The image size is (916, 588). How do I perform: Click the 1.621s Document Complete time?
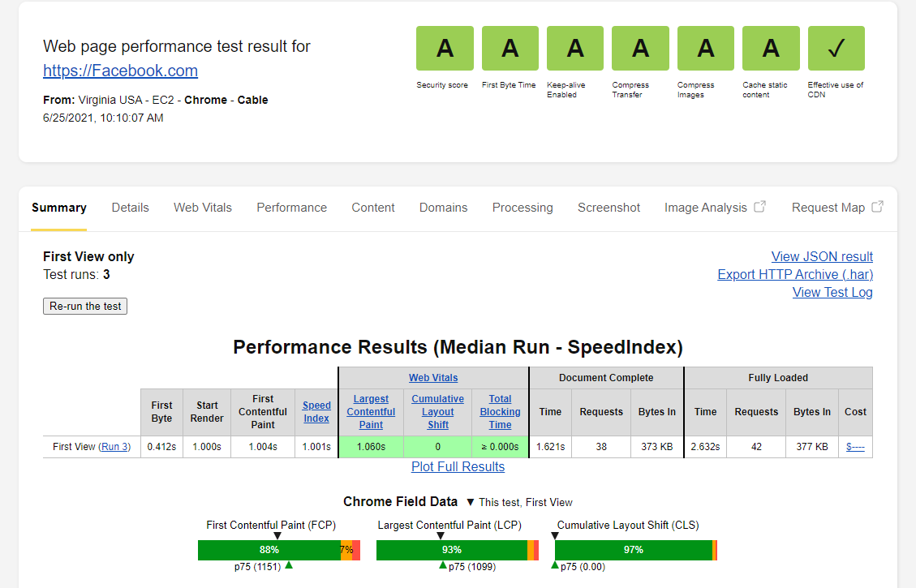[550, 447]
